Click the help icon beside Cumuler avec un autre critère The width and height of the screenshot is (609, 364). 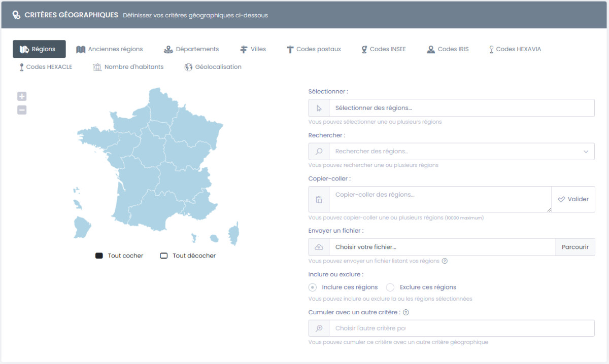click(405, 312)
